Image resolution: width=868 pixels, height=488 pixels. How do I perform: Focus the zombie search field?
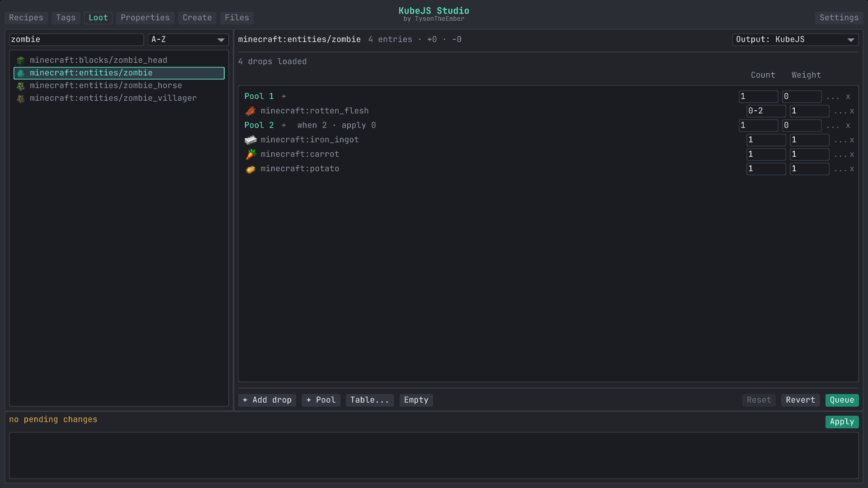[76, 40]
